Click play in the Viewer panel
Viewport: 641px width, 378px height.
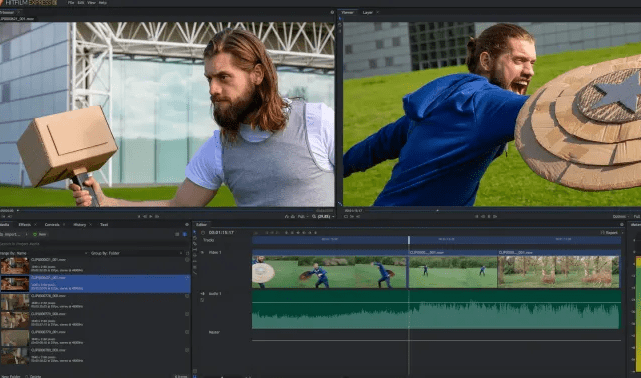point(489,216)
